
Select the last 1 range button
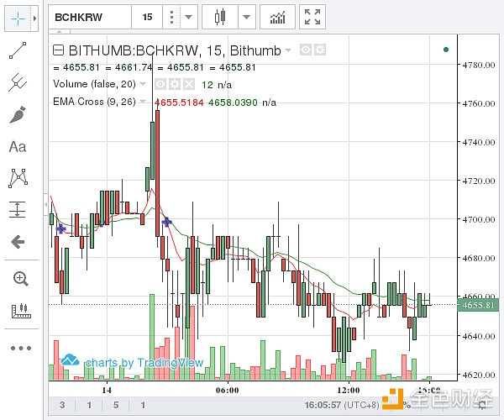(x=143, y=405)
